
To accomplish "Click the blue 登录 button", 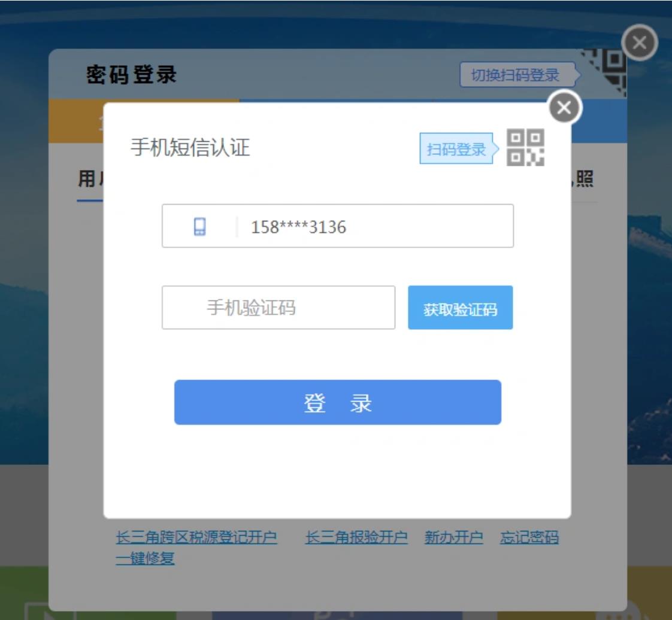I will [338, 402].
